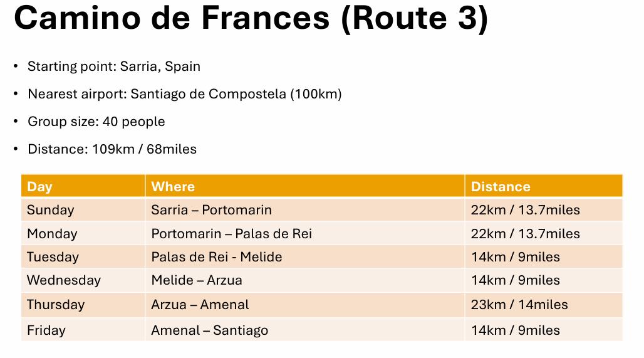Image resolution: width=644 pixels, height=358 pixels.
Task: Select the 'Sarria – Portomarin' cell
Action: (x=211, y=210)
